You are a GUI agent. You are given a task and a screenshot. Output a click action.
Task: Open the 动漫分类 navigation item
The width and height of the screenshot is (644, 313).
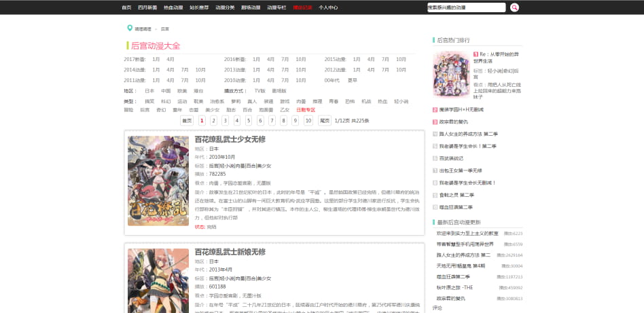point(225,7)
